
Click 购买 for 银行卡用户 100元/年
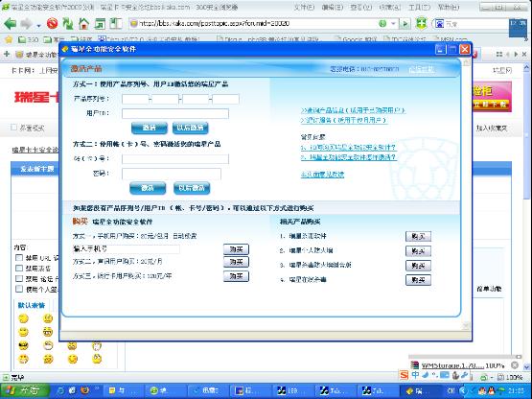(236, 276)
